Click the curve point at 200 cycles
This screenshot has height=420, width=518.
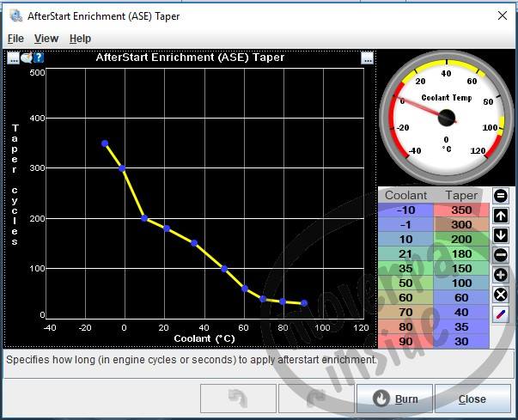(x=144, y=218)
